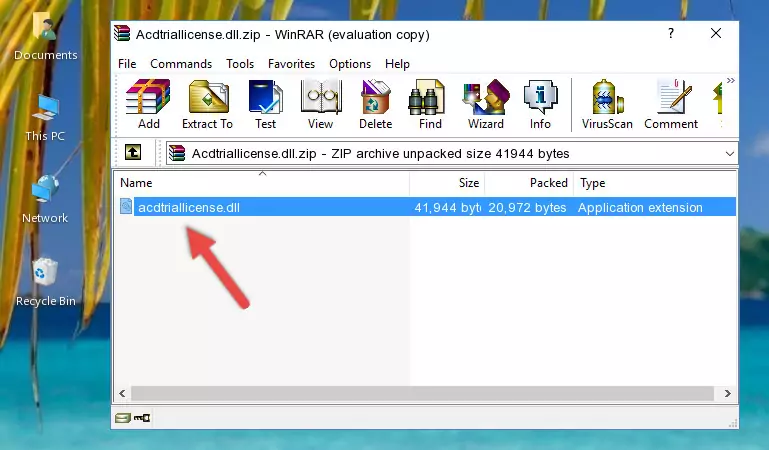
Task: Launch the Wizard tool
Action: (486, 104)
